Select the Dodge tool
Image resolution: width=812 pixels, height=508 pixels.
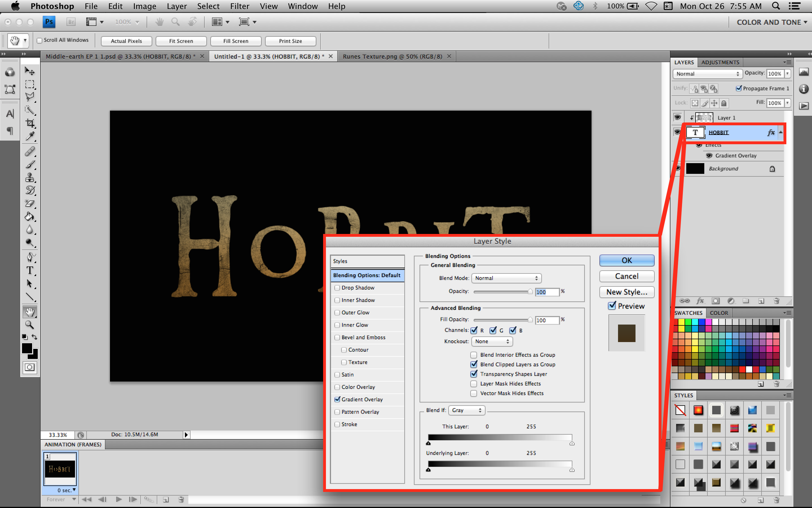(x=30, y=243)
